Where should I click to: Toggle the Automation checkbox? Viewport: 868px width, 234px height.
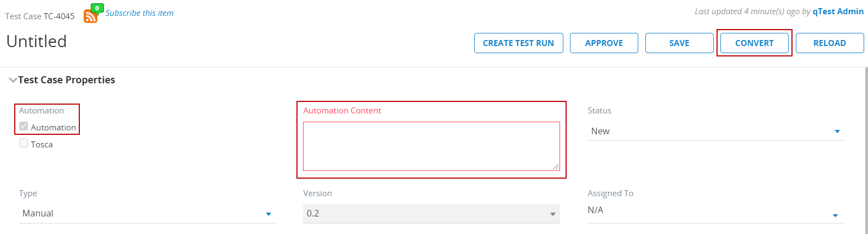(x=24, y=127)
